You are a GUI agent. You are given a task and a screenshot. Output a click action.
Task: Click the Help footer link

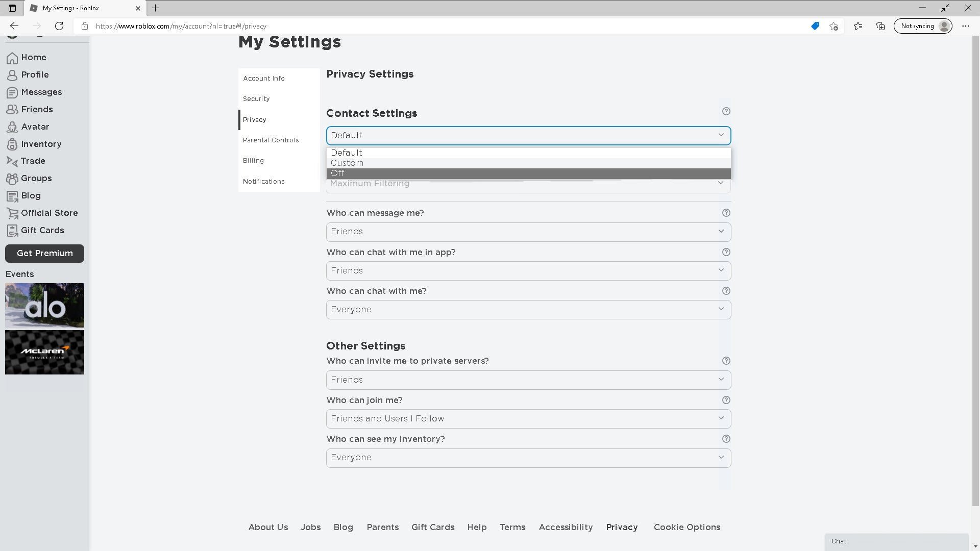[477, 528]
